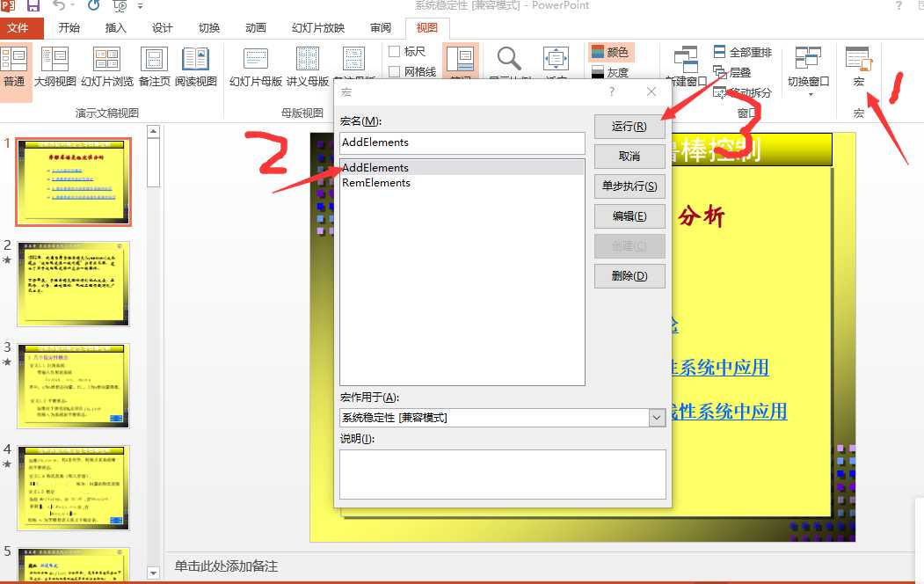Click the 新建窗口 new window icon
Image resolution: width=924 pixels, height=584 pixels.
[686, 60]
